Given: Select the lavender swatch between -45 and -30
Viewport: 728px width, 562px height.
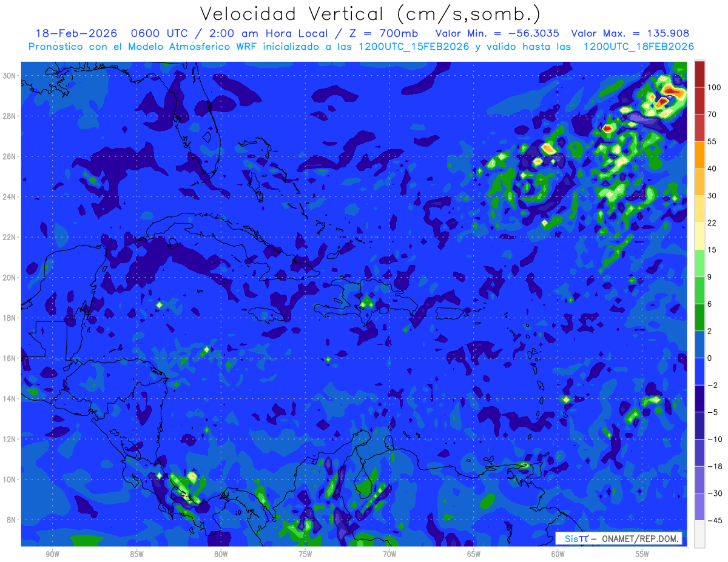Looking at the screenshot, I should 699,506.
